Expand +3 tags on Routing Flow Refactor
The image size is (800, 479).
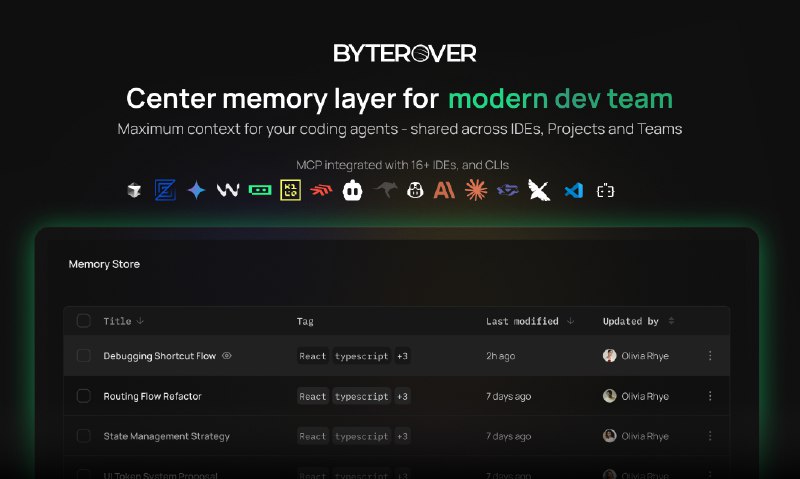point(403,396)
